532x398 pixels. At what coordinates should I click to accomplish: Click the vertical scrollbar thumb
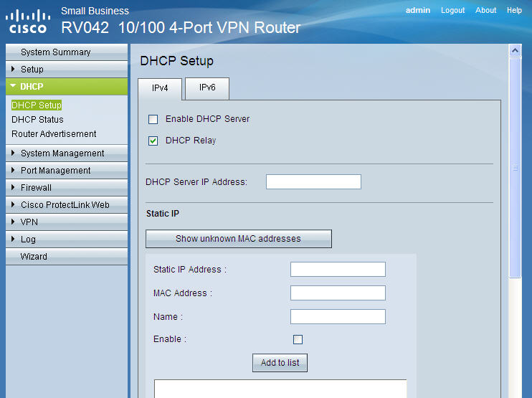515,168
